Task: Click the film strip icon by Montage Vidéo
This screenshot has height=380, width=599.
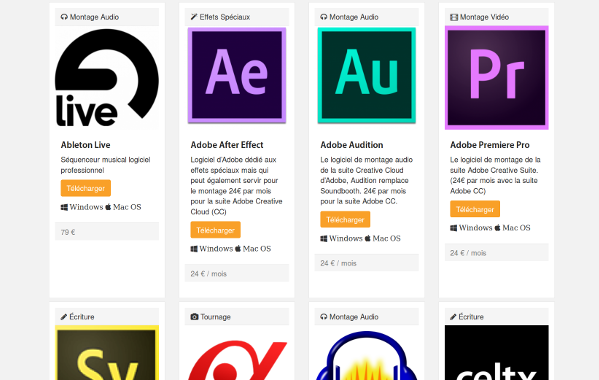Action: pyautogui.click(x=454, y=17)
